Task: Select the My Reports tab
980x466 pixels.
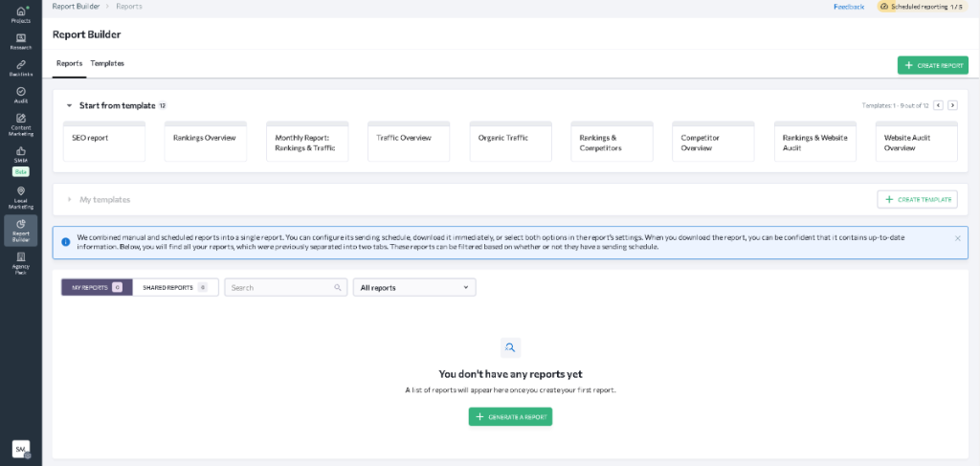Action: (97, 287)
